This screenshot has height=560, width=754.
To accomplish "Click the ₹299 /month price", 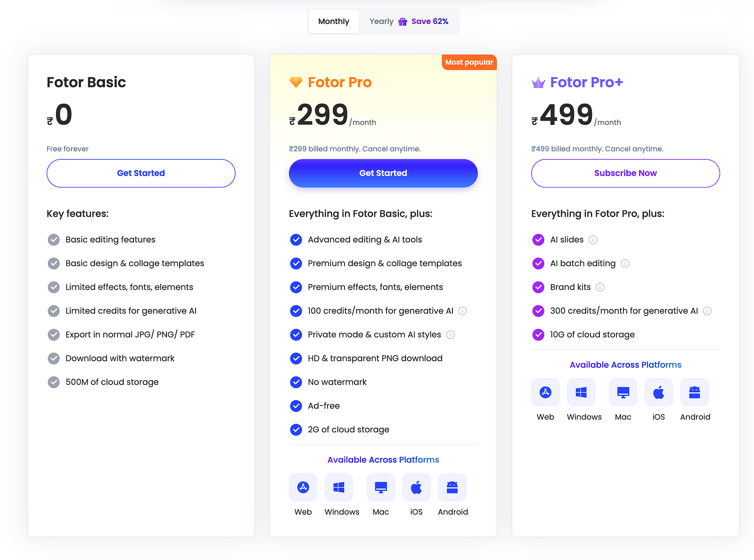I will pos(333,115).
